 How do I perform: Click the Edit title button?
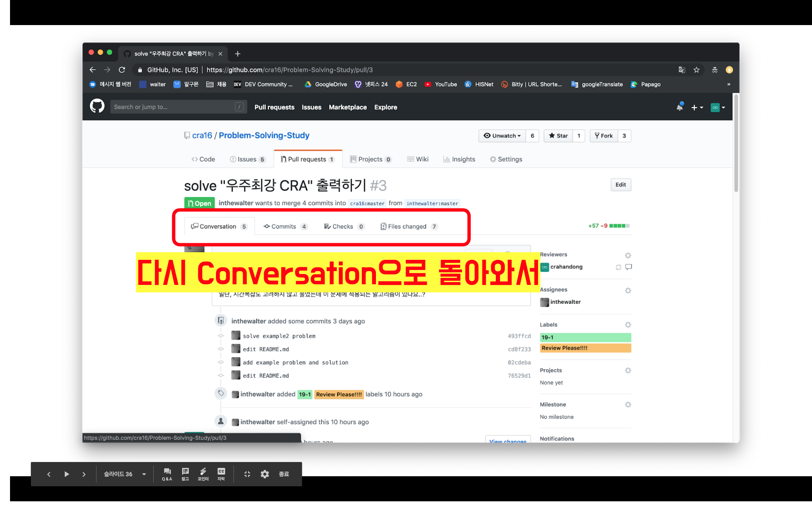[620, 185]
